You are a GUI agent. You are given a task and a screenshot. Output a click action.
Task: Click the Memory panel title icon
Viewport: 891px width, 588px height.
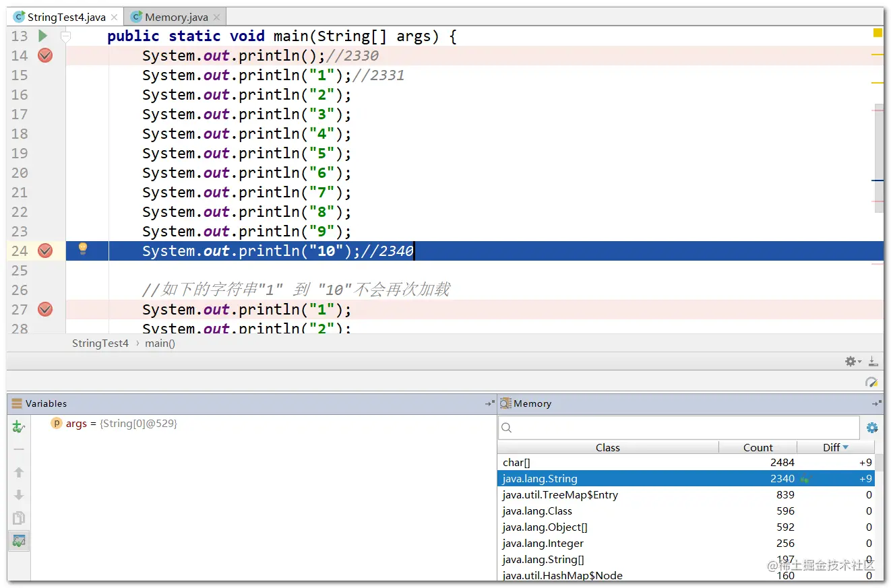[x=505, y=404]
